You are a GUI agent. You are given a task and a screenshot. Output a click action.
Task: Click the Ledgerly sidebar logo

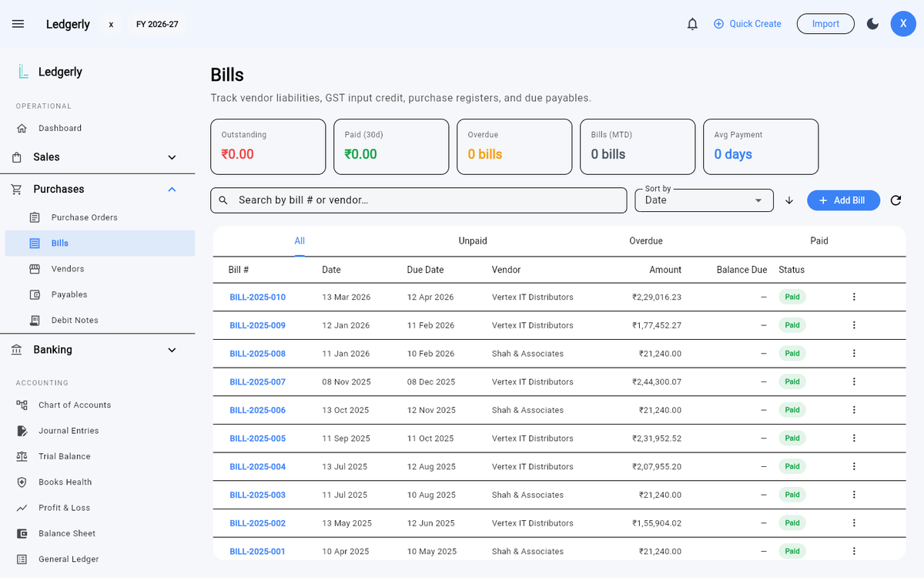pyautogui.click(x=23, y=72)
